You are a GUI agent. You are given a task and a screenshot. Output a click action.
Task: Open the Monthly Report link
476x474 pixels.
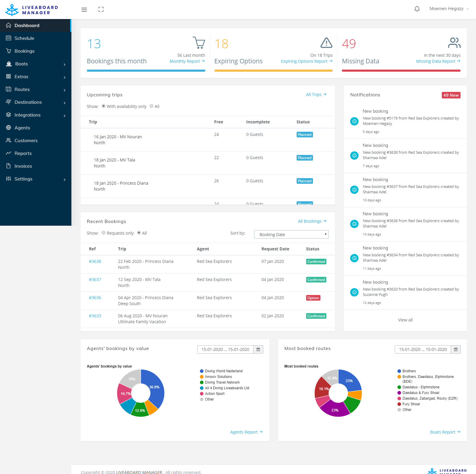187,61
